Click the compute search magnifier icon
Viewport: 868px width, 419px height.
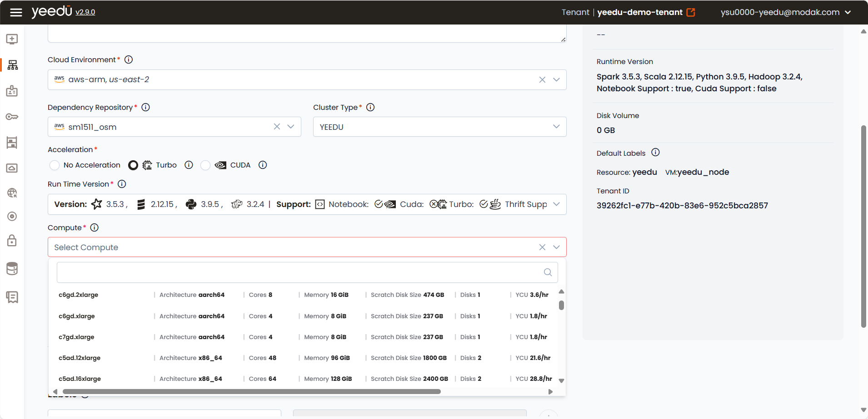548,272
